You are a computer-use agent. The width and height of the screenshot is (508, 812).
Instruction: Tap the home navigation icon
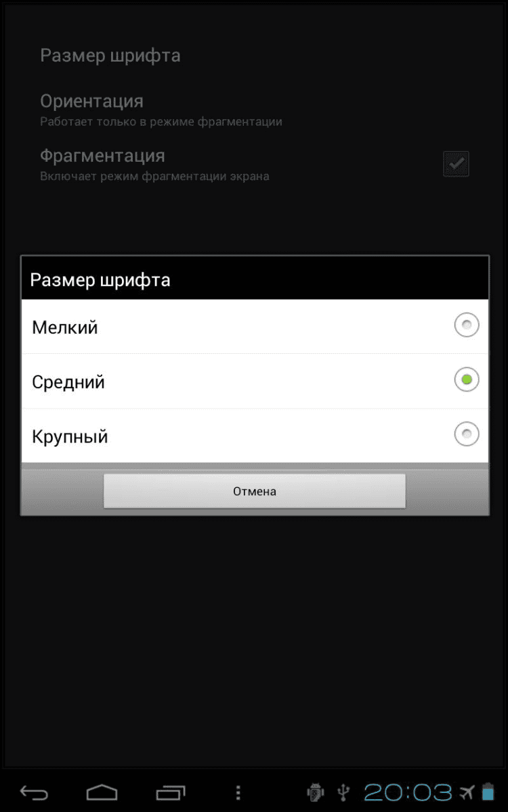(x=102, y=792)
